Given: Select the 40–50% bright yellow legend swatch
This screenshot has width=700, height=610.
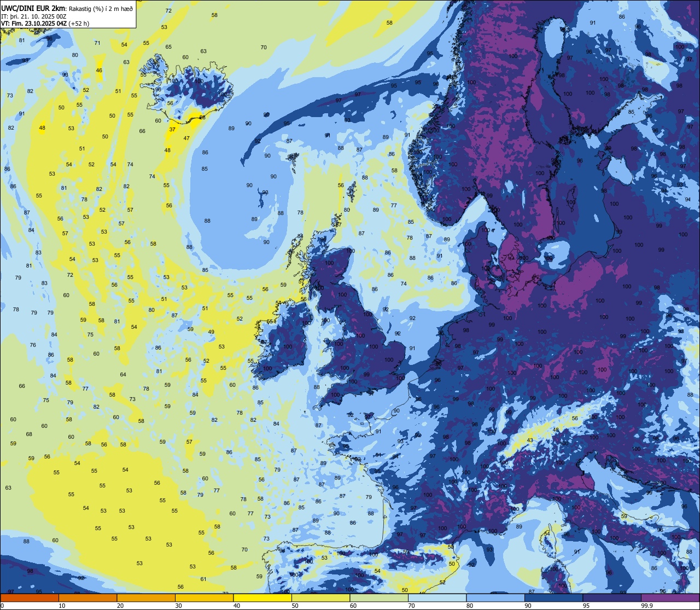Looking at the screenshot, I should tap(262, 597).
